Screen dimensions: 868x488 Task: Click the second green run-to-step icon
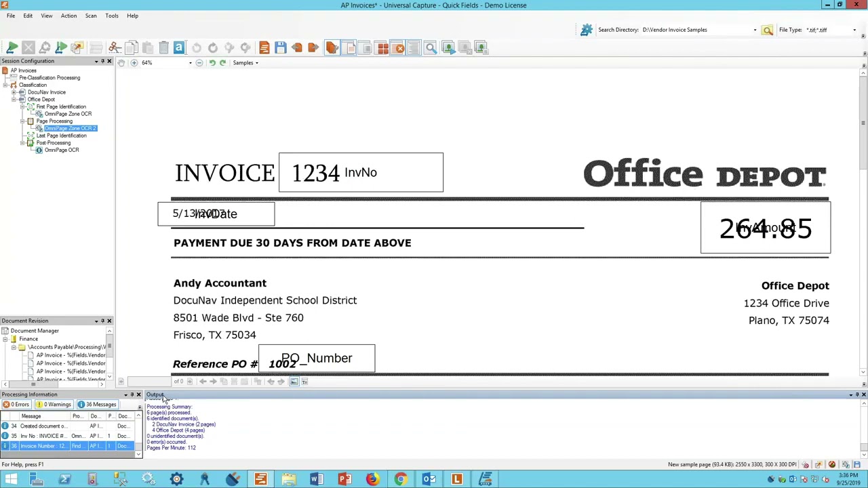click(60, 47)
